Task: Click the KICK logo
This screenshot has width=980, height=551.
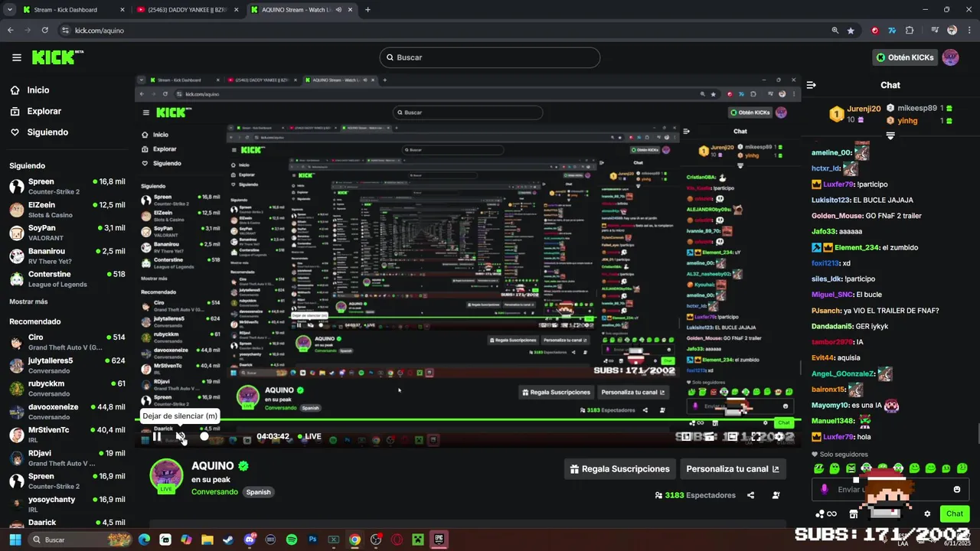Action: pyautogui.click(x=57, y=57)
